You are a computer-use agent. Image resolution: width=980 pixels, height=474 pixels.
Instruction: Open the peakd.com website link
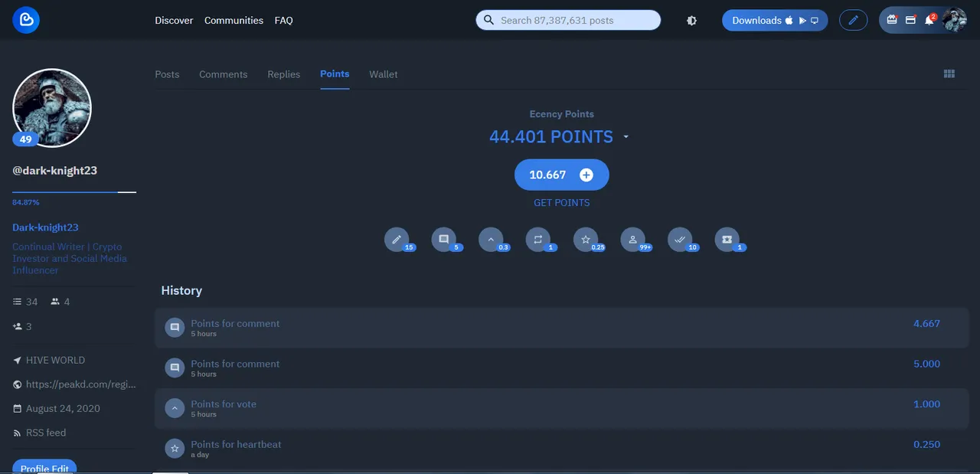(x=74, y=384)
